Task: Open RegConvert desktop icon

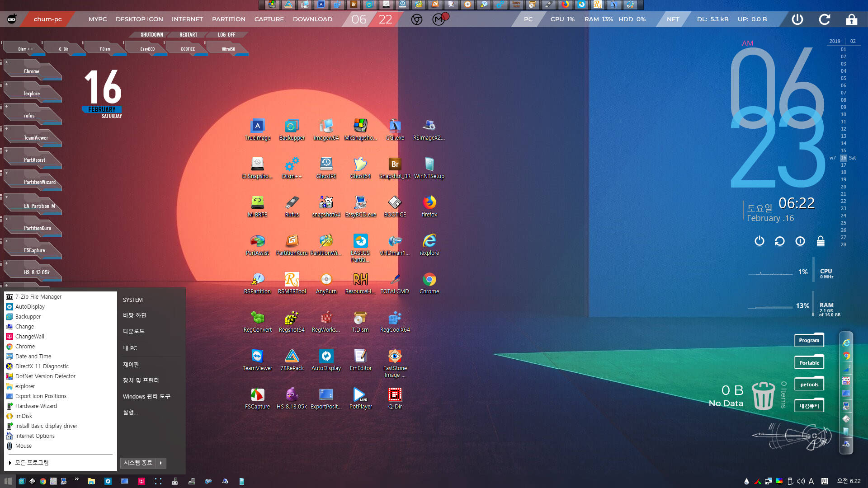Action: click(x=258, y=322)
